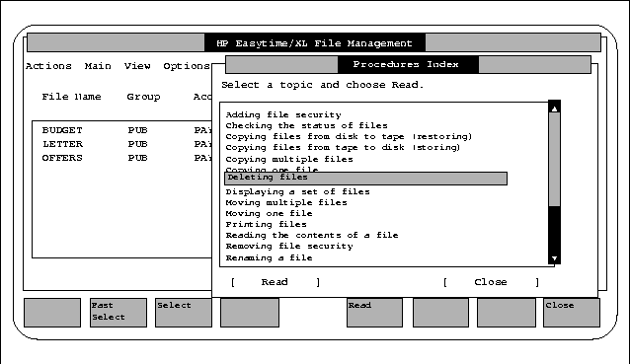630x364 pixels.
Task: Select topic Removing file security
Action: pos(289,246)
